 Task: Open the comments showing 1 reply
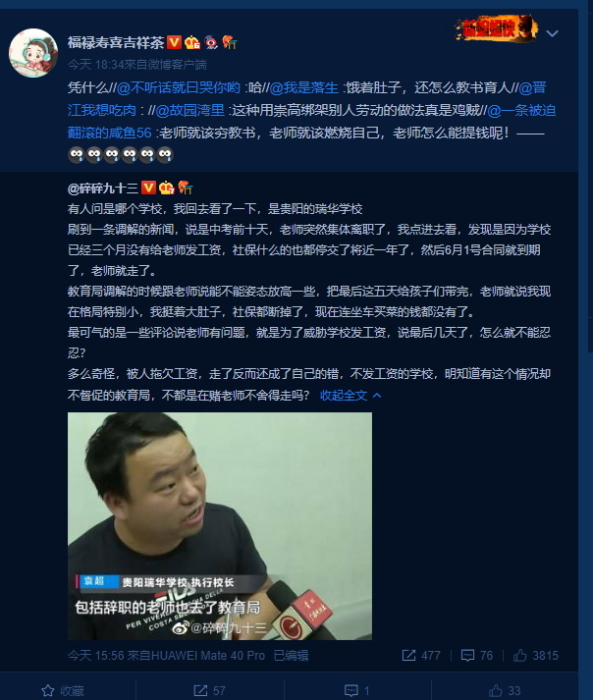click(x=357, y=690)
